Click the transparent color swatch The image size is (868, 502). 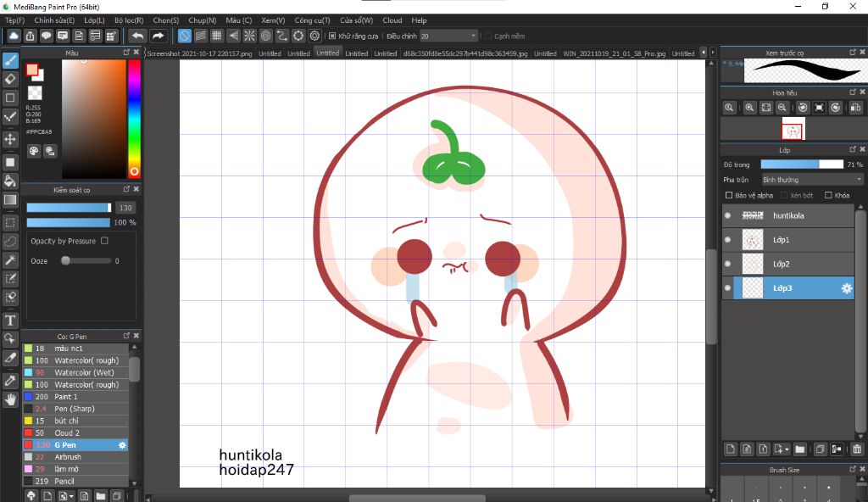(x=35, y=92)
